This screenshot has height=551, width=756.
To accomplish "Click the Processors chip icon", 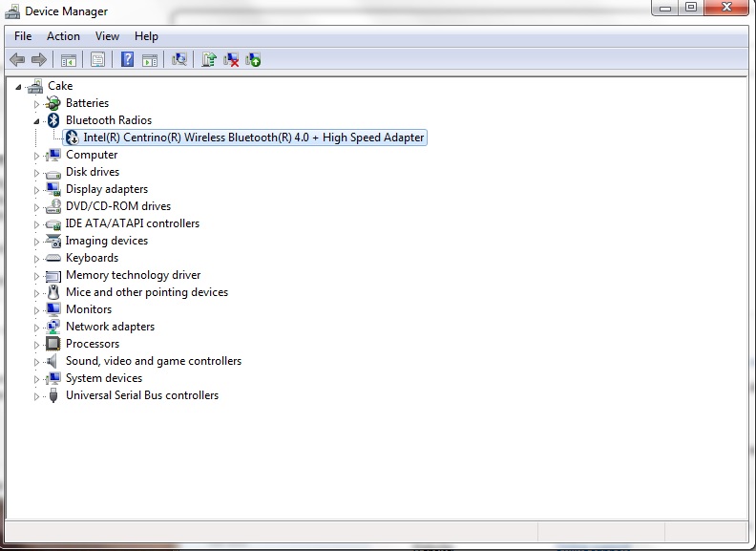I will click(53, 344).
